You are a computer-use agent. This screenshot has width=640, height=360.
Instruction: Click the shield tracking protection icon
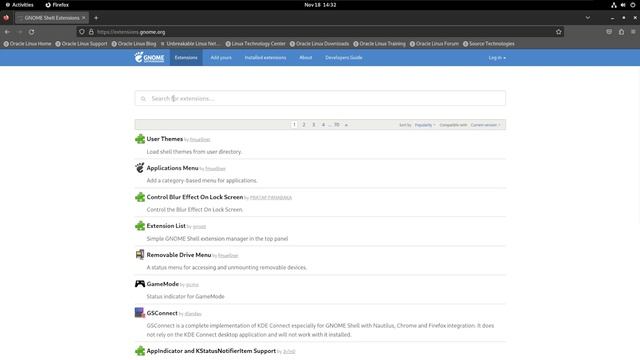tap(82, 32)
